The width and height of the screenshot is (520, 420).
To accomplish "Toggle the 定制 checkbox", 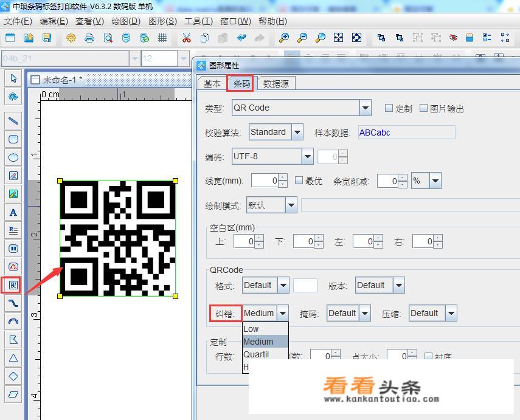I will coord(389,108).
